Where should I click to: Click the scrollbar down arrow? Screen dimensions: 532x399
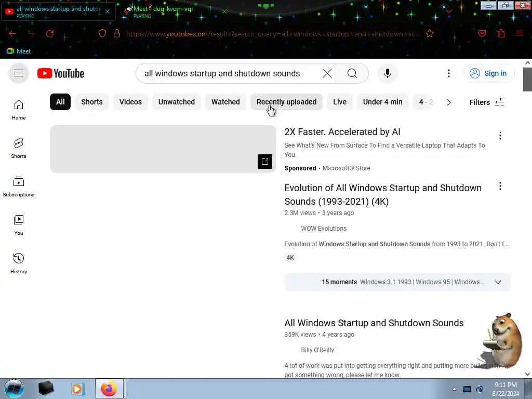[x=527, y=374]
